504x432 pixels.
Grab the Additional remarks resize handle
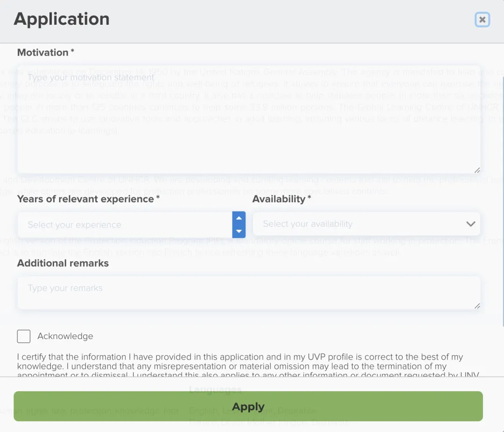(x=477, y=306)
